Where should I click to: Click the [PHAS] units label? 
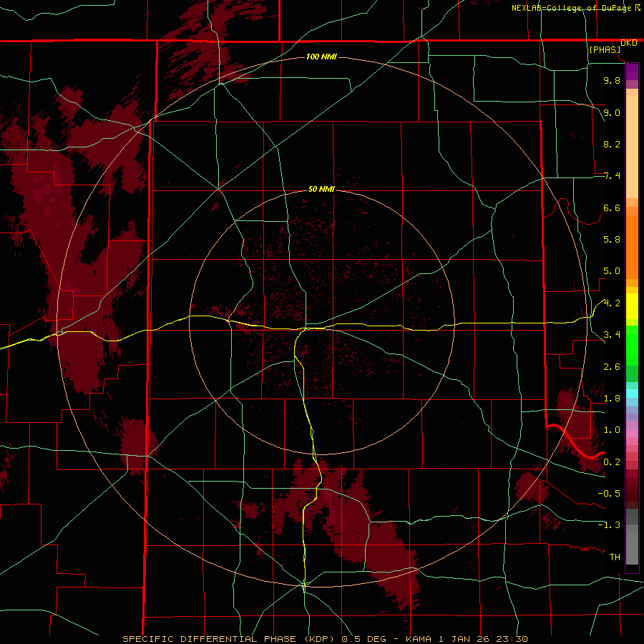605,49
